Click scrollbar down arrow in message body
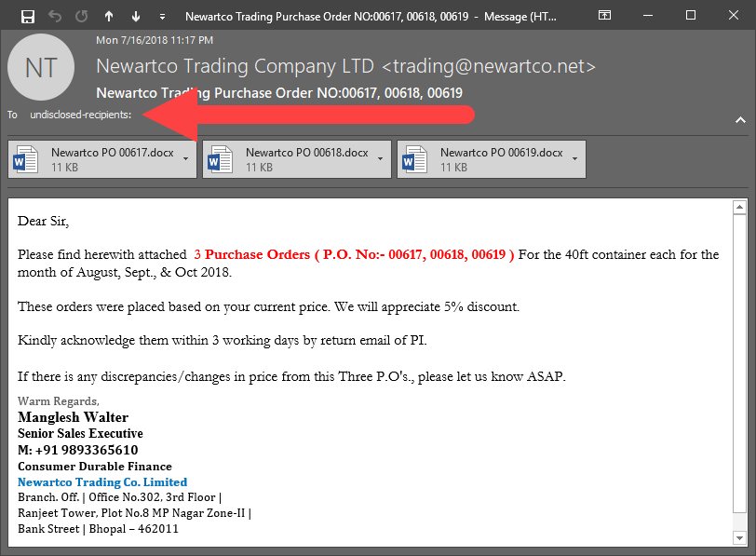The width and height of the screenshot is (756, 556). (739, 537)
